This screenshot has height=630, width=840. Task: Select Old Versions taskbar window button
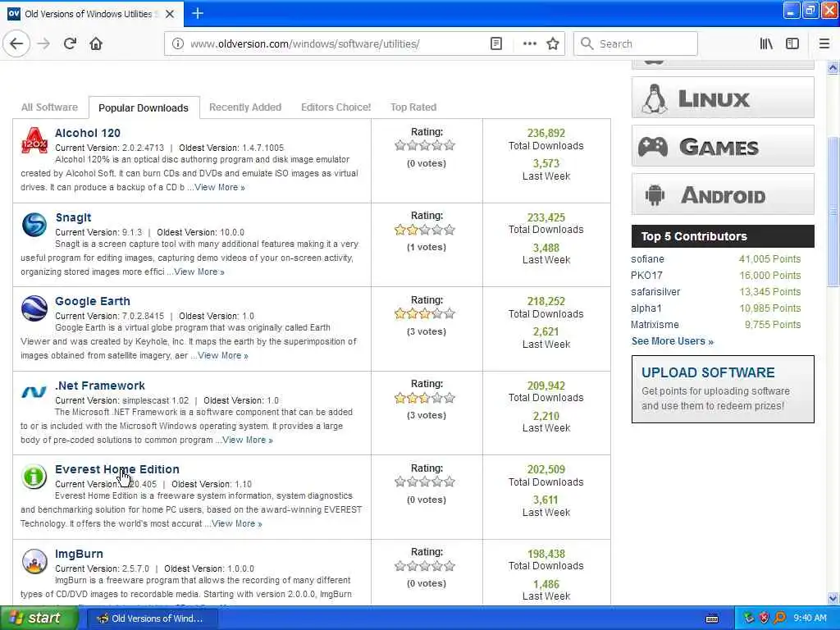pyautogui.click(x=152, y=619)
